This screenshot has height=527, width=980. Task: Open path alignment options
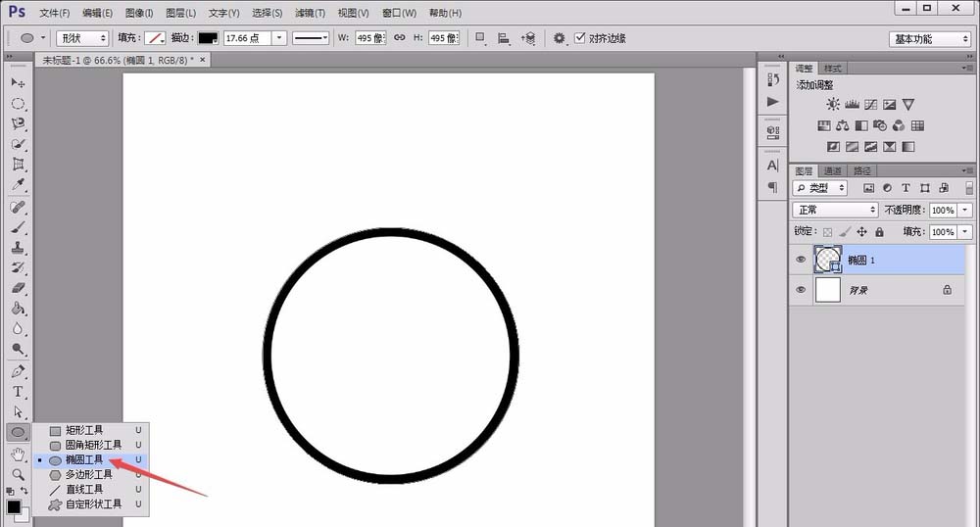click(503, 38)
